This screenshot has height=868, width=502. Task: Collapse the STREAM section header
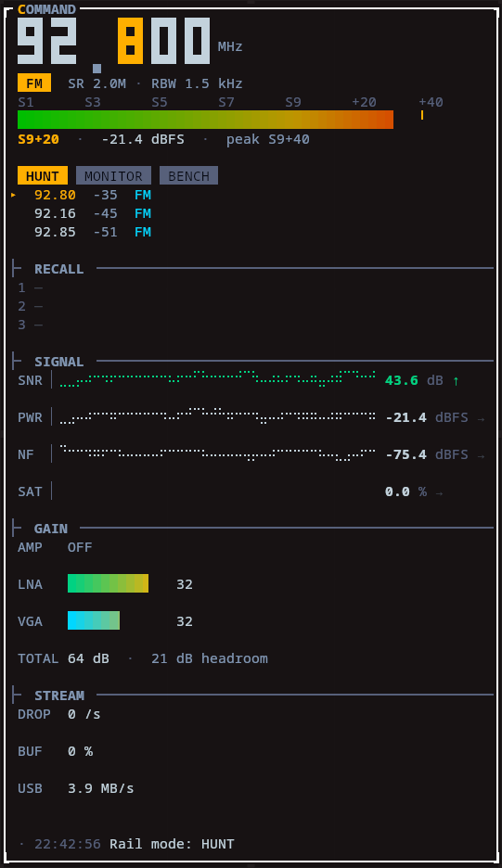tap(59, 696)
